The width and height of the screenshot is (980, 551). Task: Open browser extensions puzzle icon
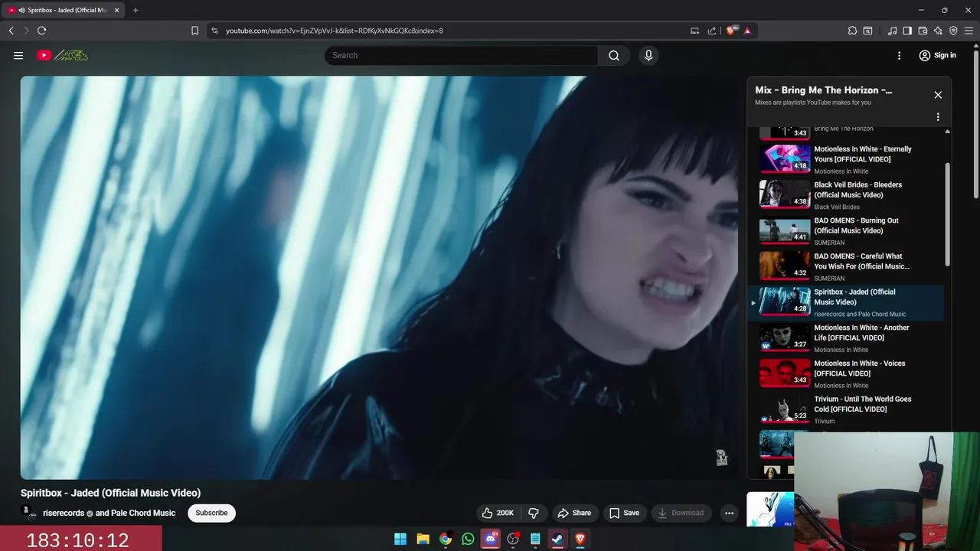852,31
